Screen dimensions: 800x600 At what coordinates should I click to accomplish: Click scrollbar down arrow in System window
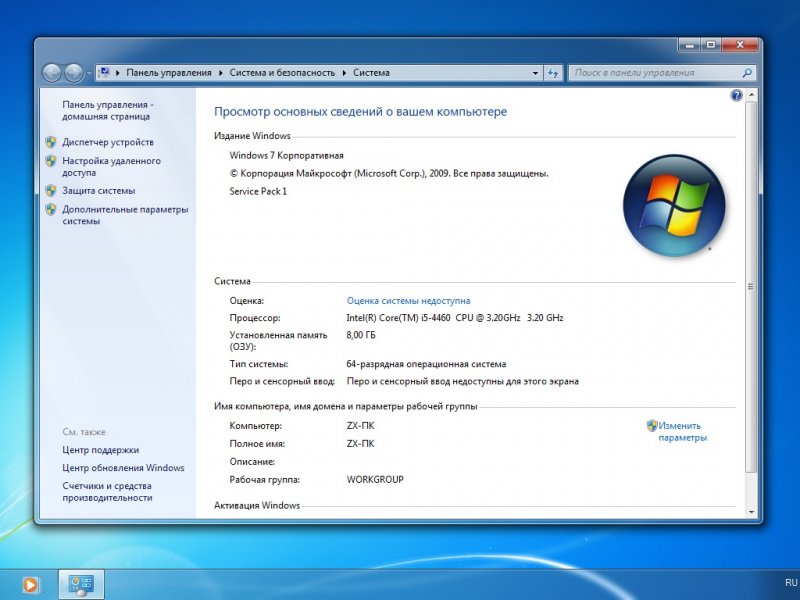click(751, 512)
